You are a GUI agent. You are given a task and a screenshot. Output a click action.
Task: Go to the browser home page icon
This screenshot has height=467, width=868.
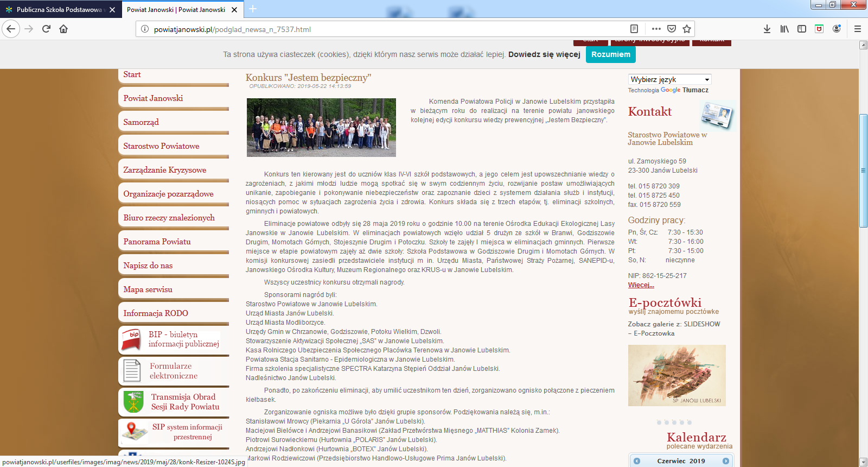63,29
